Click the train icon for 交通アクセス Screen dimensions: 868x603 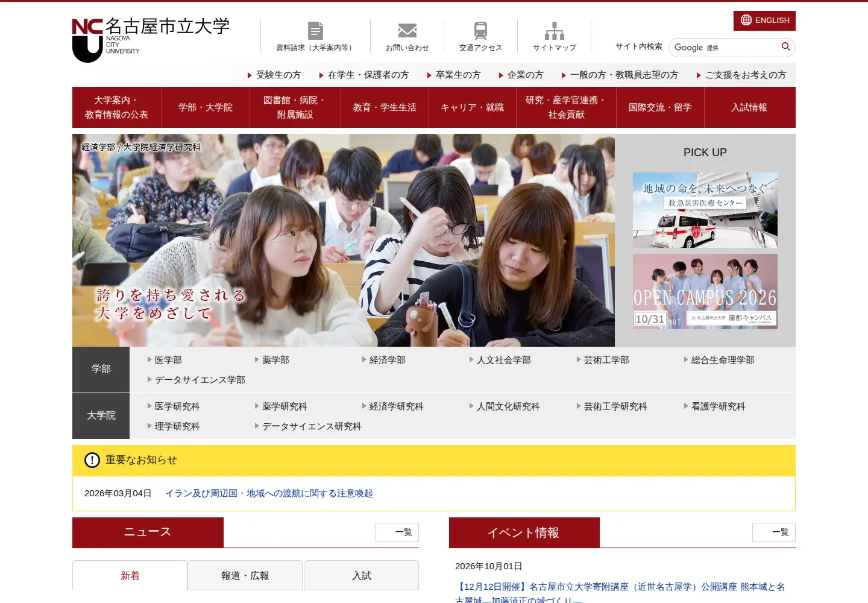[480, 30]
